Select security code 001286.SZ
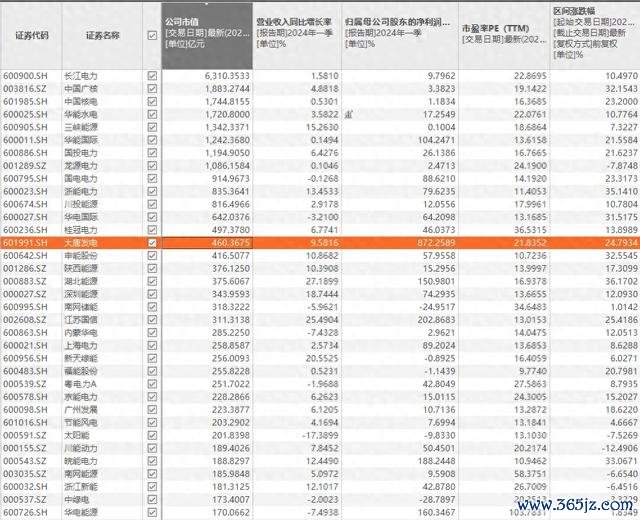640x520 pixels. (x=25, y=268)
